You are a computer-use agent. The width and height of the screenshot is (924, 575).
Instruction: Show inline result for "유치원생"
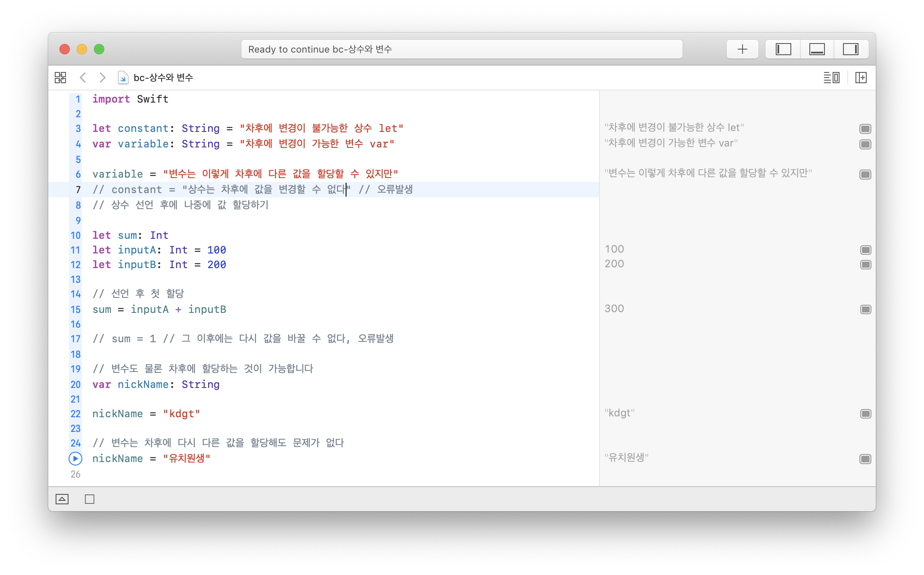pyautogui.click(x=865, y=459)
